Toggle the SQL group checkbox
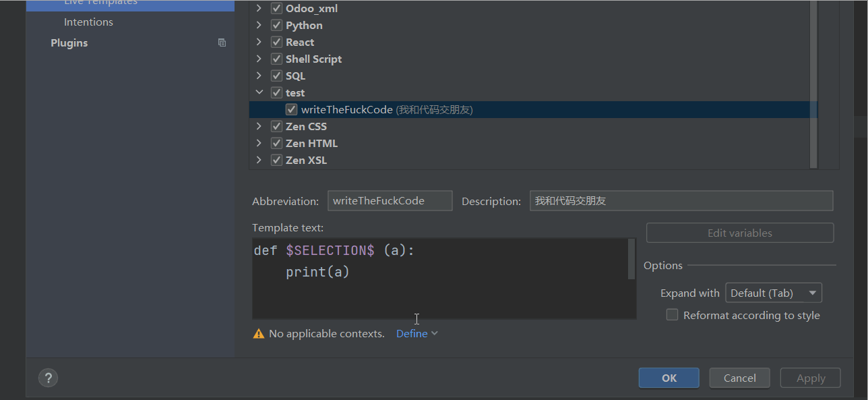The width and height of the screenshot is (868, 400). point(276,76)
